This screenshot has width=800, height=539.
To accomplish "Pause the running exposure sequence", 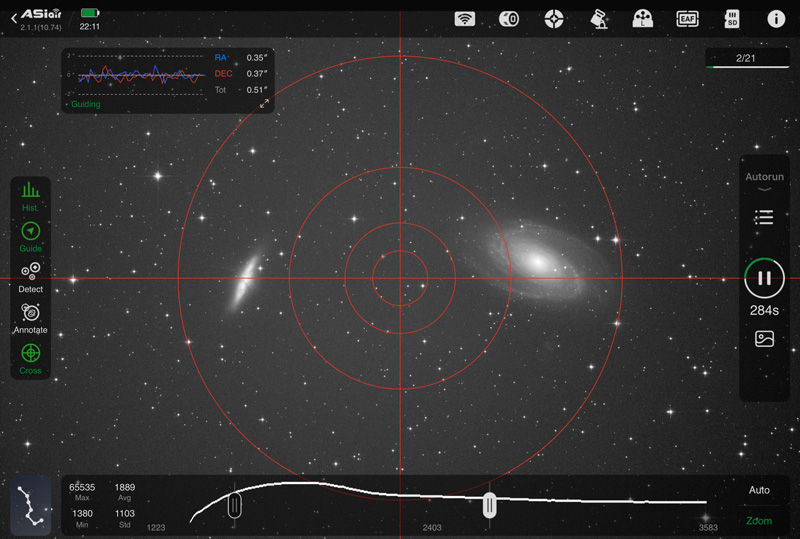I will (x=765, y=278).
